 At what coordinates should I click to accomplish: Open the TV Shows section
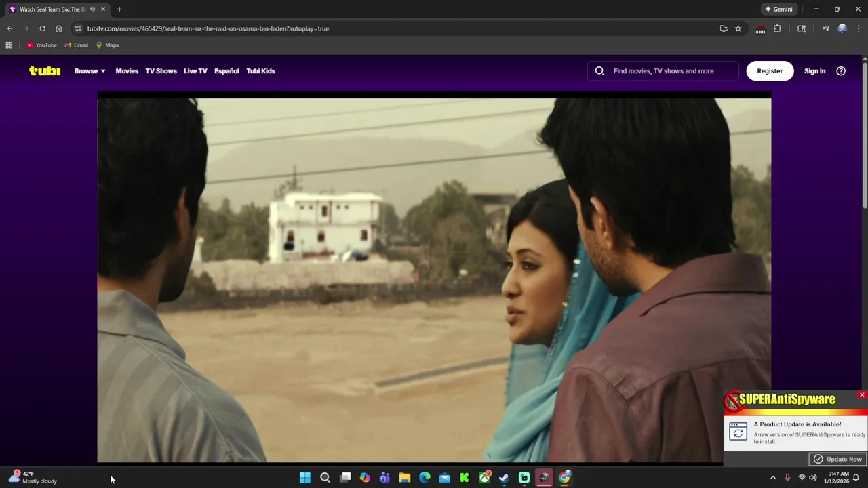[161, 70]
